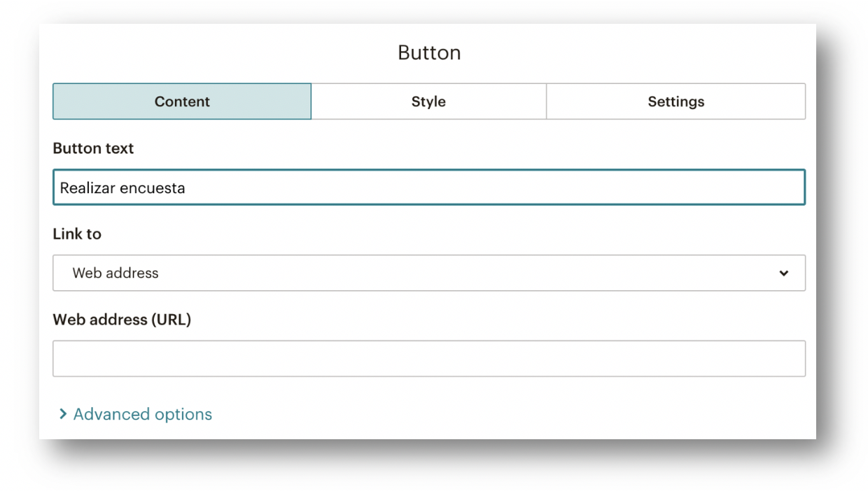868x491 pixels.
Task: Click blank space after Realizar encuesta text
Action: click(x=490, y=187)
